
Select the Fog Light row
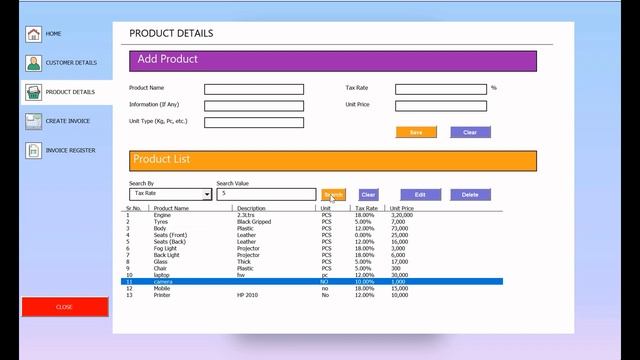pyautogui.click(x=312, y=248)
